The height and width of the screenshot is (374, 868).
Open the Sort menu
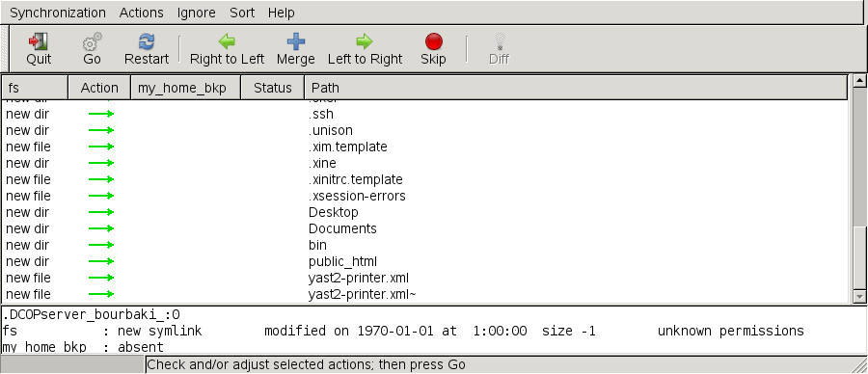(242, 13)
